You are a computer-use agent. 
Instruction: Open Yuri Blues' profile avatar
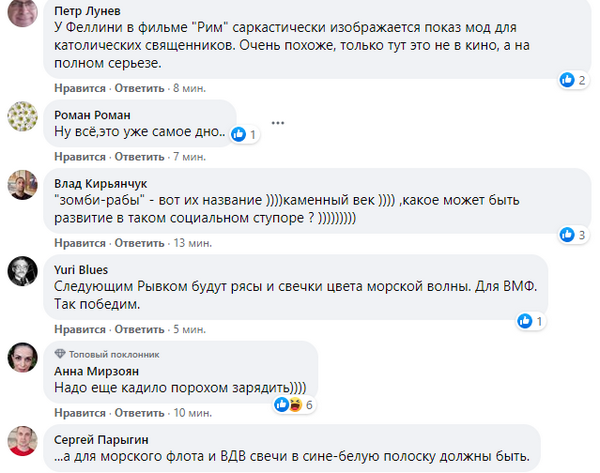click(x=23, y=272)
